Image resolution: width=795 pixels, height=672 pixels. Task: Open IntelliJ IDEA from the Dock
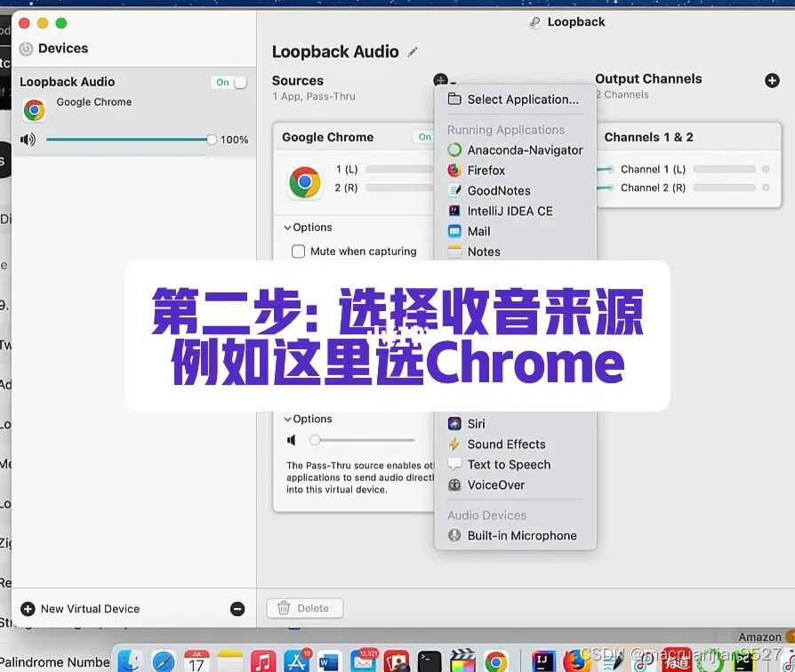pyautogui.click(x=543, y=660)
